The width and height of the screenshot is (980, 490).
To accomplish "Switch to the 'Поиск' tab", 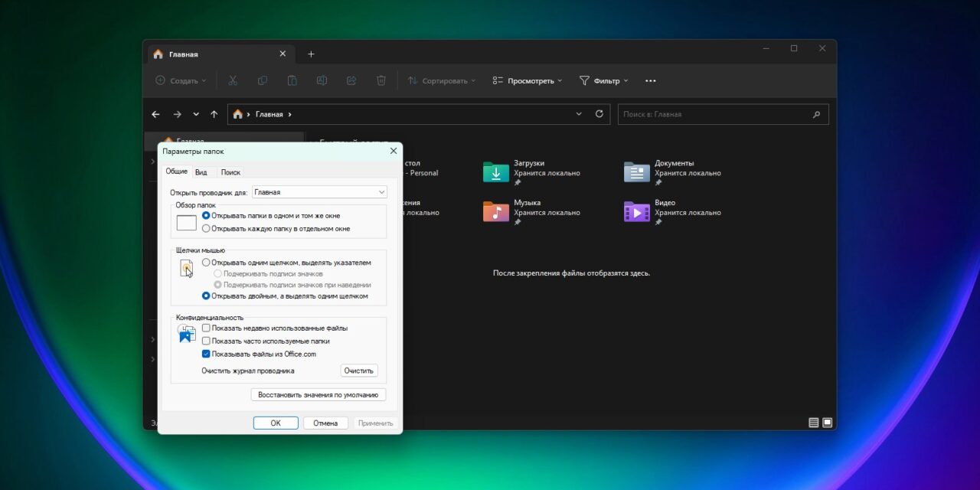I will (x=230, y=171).
